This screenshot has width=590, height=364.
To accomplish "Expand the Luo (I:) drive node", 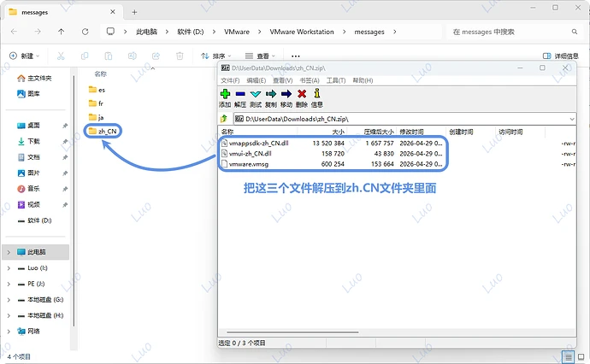I will pyautogui.click(x=9, y=268).
